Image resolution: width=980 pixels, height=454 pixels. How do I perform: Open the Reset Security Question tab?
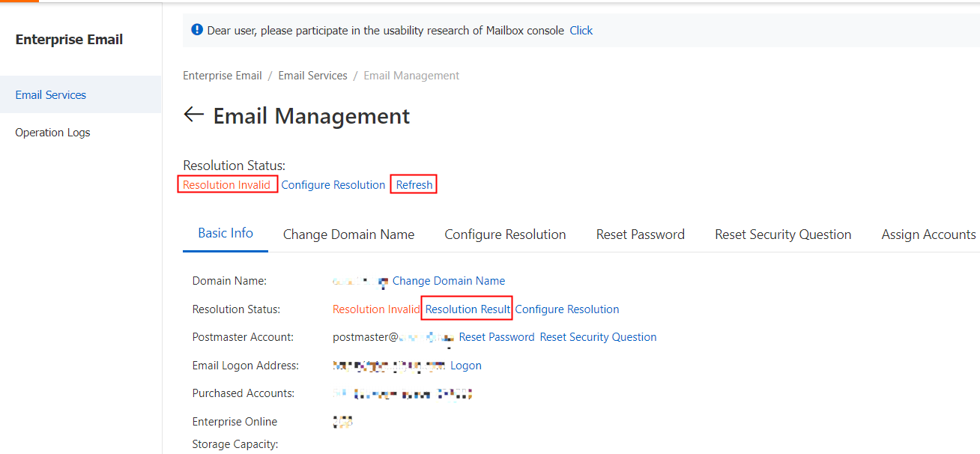coord(783,234)
